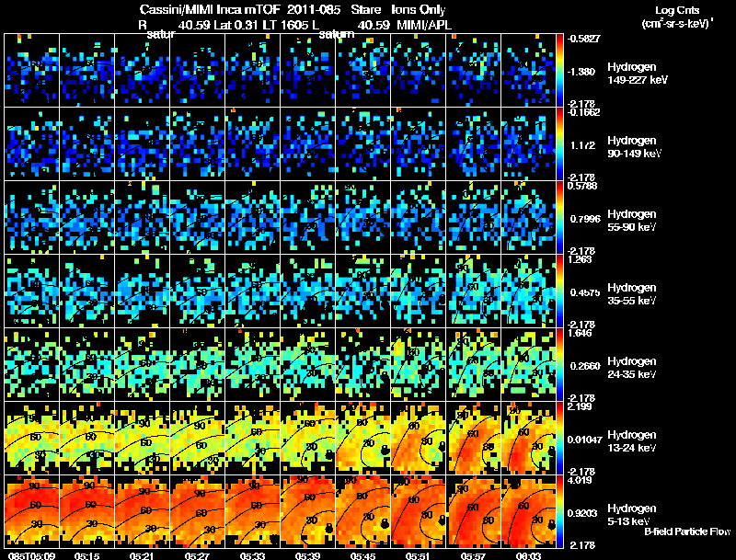Click the '0.2660' colorbar value
Image resolution: width=736 pixels, height=560 pixels.
coord(585,366)
